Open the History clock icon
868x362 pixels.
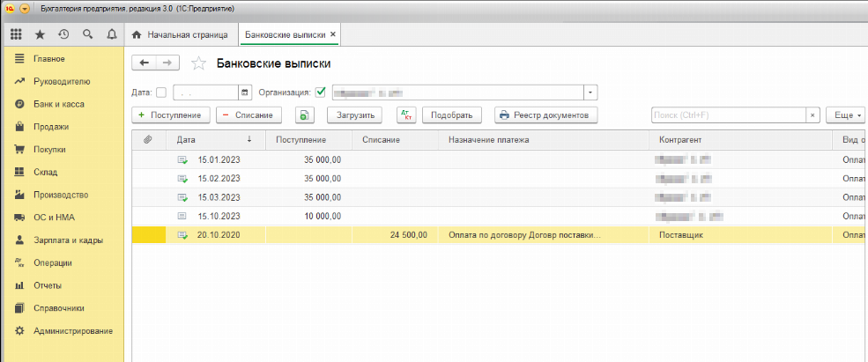pos(63,34)
